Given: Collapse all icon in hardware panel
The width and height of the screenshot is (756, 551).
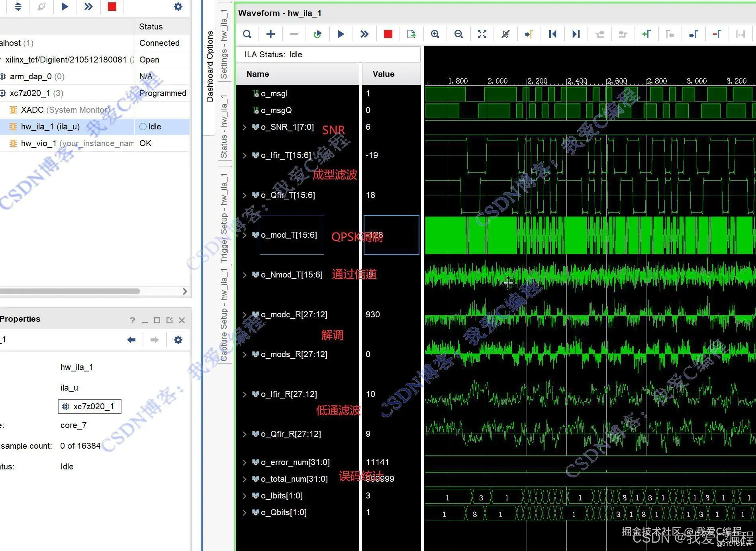Looking at the screenshot, I should [18, 6].
